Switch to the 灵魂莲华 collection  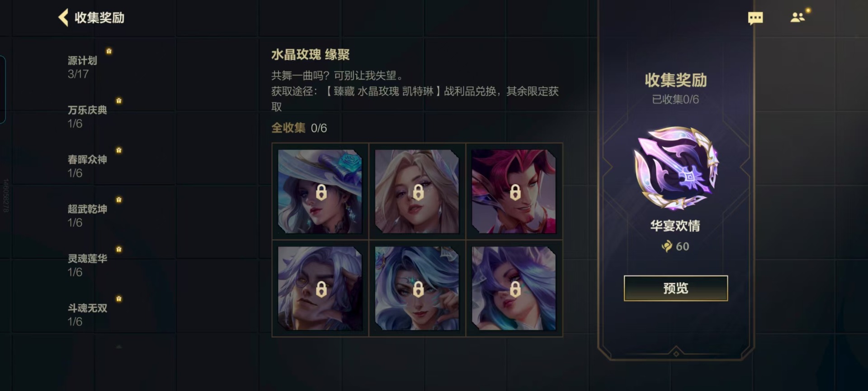[87, 265]
